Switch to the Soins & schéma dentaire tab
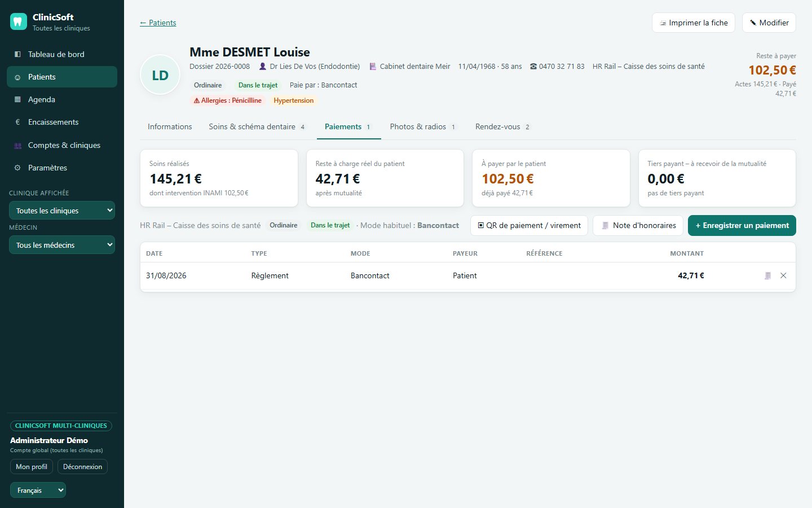This screenshot has width=812, height=508. (257, 127)
